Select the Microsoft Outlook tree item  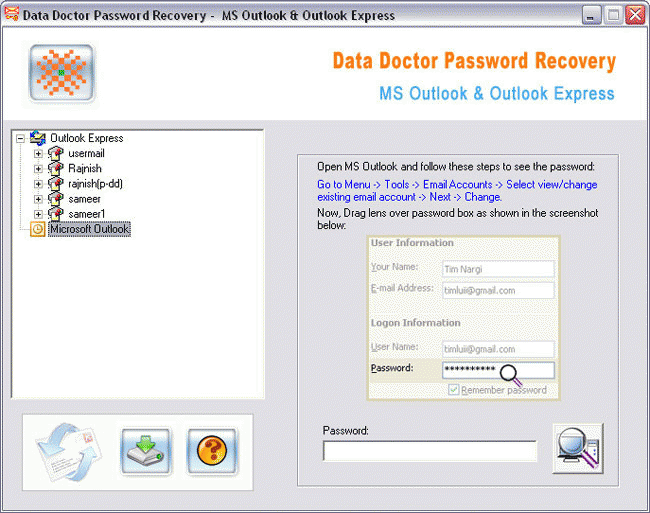[x=90, y=229]
